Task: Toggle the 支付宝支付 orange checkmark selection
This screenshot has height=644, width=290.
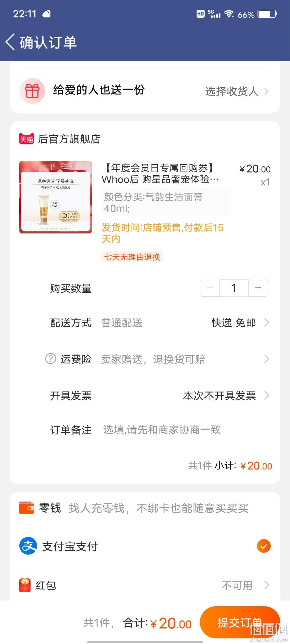Action: (x=264, y=546)
